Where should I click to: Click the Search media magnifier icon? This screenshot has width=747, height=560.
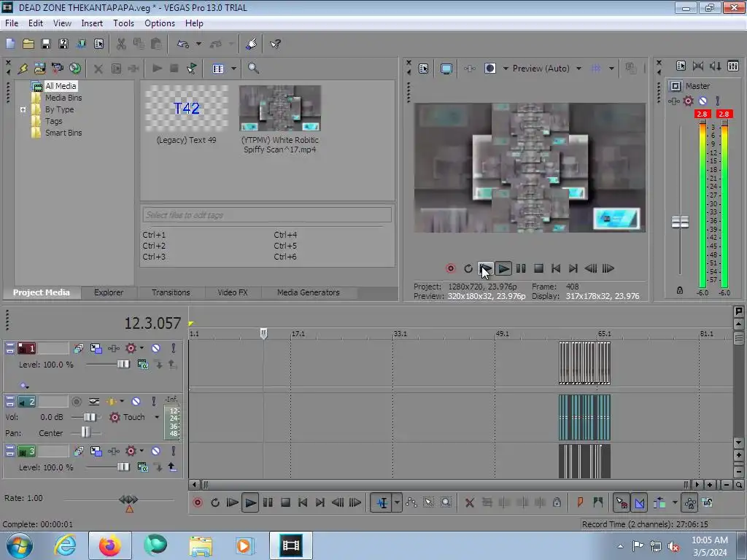(x=253, y=69)
